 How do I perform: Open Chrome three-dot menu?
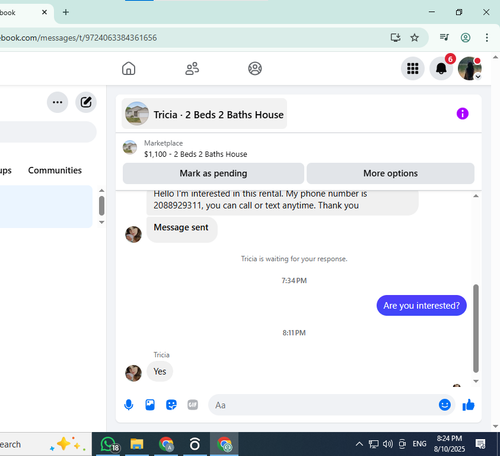487,38
